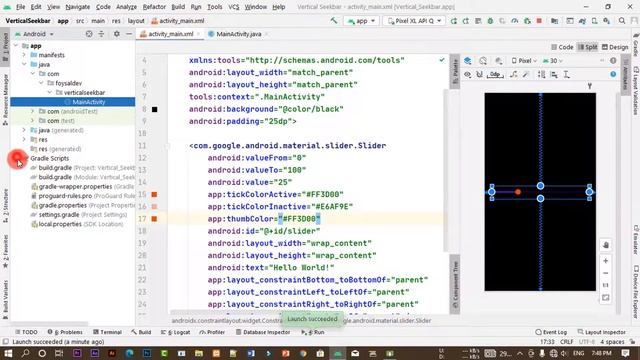Click the clear all constraints icon
This screenshot has width=640, height=360.
(x=514, y=75)
